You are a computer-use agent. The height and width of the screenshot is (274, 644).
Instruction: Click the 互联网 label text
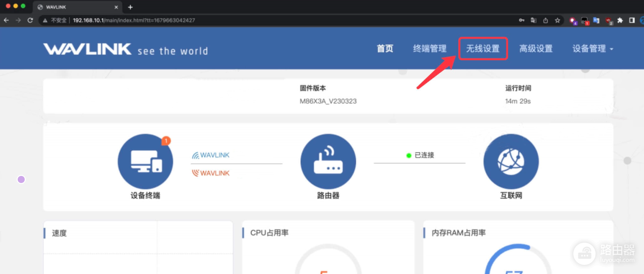coord(511,195)
